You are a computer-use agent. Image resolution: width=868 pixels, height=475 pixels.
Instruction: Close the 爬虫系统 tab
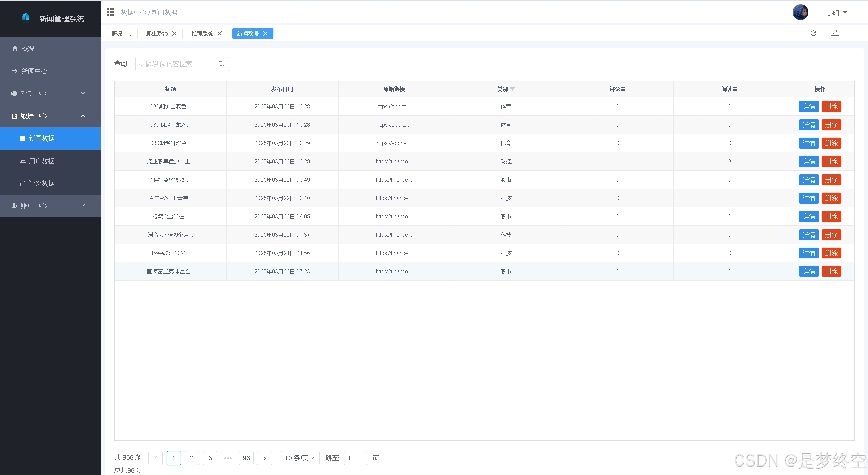(x=174, y=33)
